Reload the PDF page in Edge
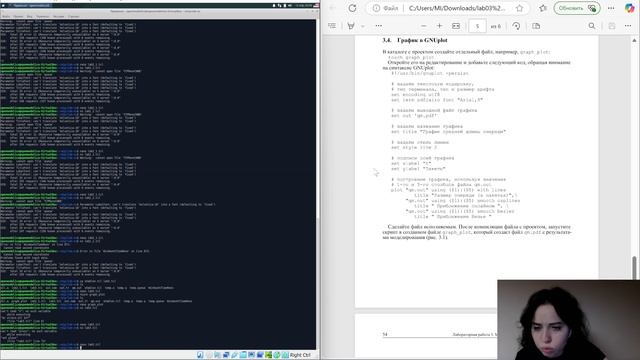 pos(352,8)
